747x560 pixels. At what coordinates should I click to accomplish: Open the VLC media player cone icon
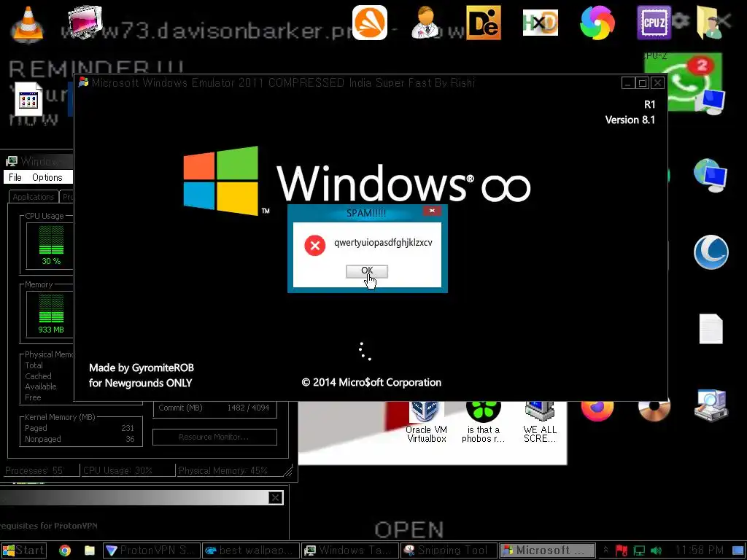click(27, 24)
